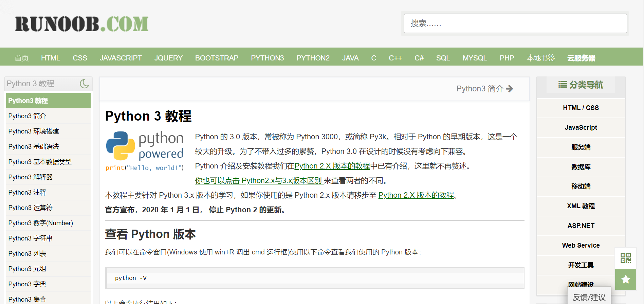The height and width of the screenshot is (304, 644).
Task: Select Python3 数字(Number) in sidebar
Action: click(48, 223)
